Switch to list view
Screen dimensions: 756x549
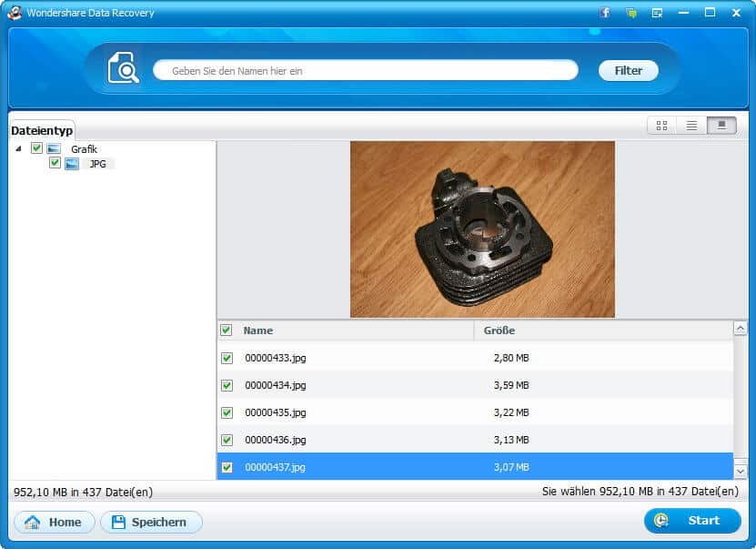[x=692, y=126]
